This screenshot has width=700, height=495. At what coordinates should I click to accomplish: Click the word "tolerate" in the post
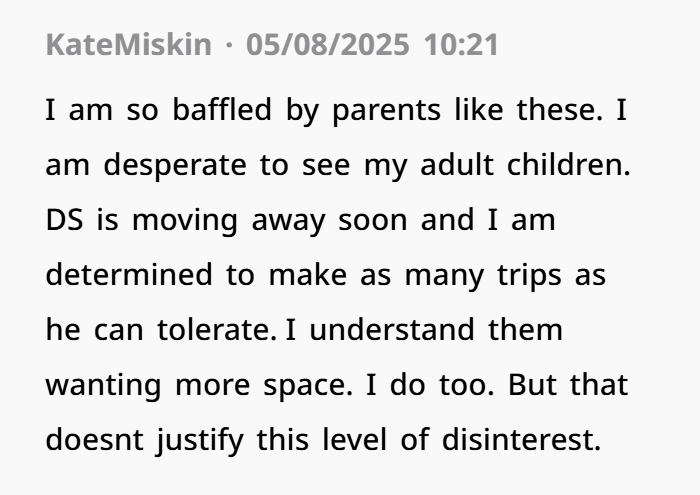pyautogui.click(x=217, y=330)
